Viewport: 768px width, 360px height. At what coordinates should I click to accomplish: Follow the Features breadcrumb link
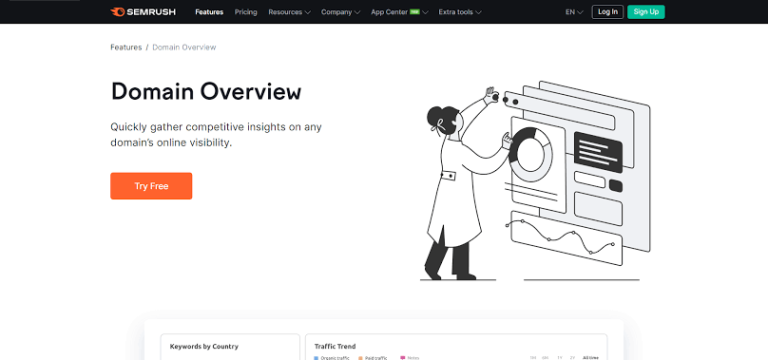126,48
